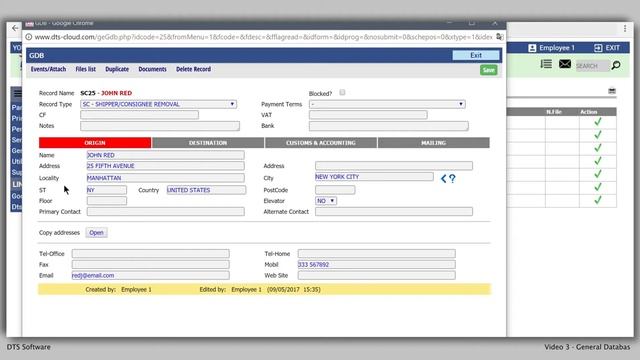Open the browser three-dot menu

625,28
